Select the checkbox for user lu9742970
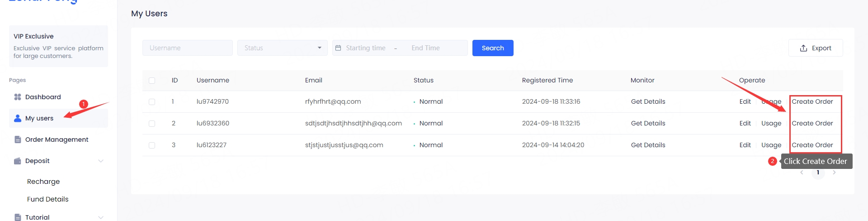The width and height of the screenshot is (868, 221). [152, 102]
